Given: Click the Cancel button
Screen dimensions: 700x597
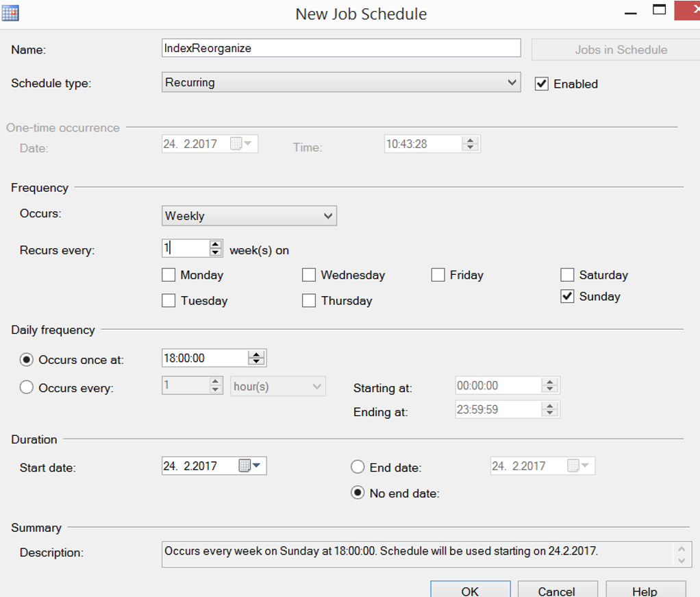Looking at the screenshot, I should pos(557,590).
